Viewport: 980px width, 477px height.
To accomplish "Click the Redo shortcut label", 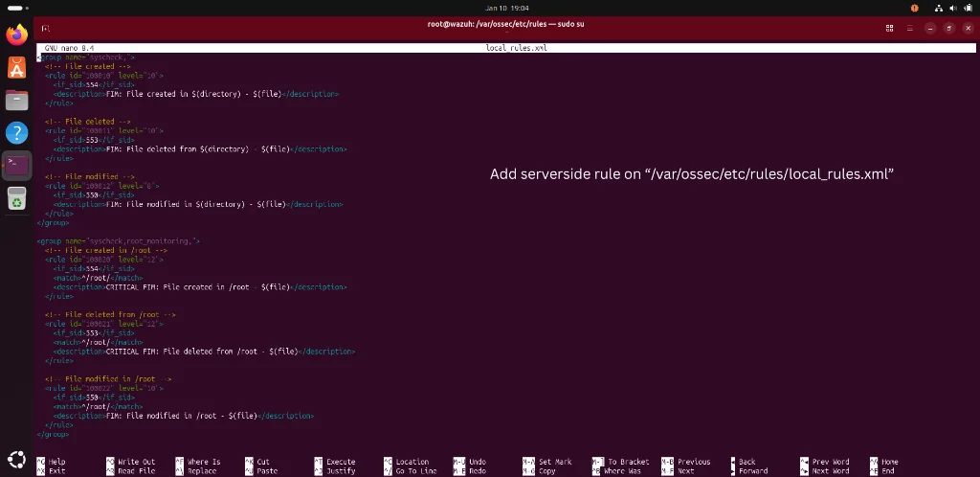I will point(478,471).
